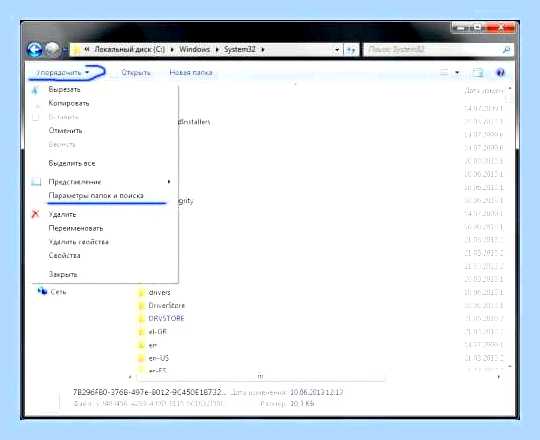Click the search magnifier icon
This screenshot has width=540, height=440.
click(x=506, y=50)
